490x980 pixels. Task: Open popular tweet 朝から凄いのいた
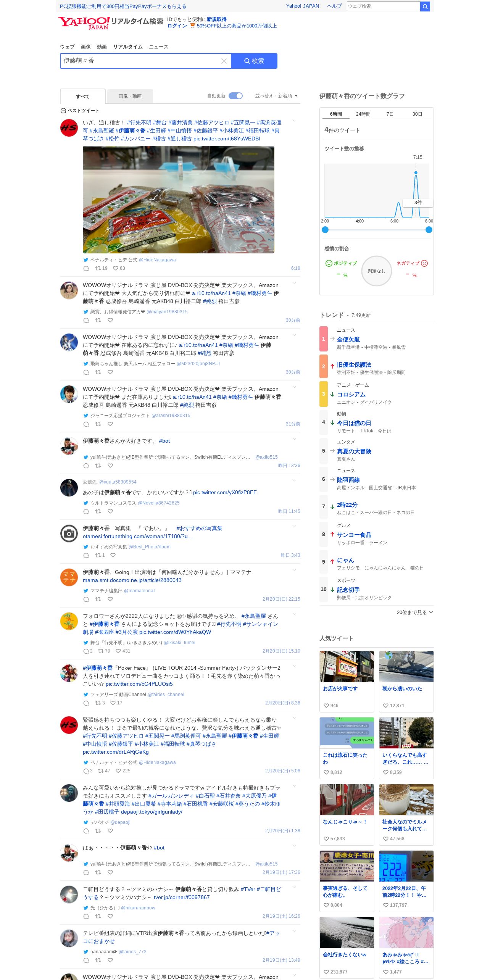coord(406,682)
